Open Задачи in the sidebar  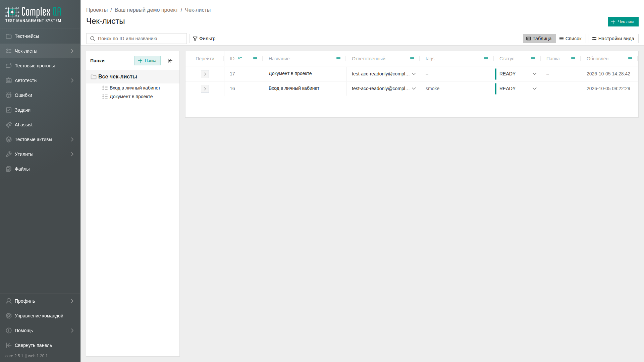pyautogui.click(x=40, y=110)
